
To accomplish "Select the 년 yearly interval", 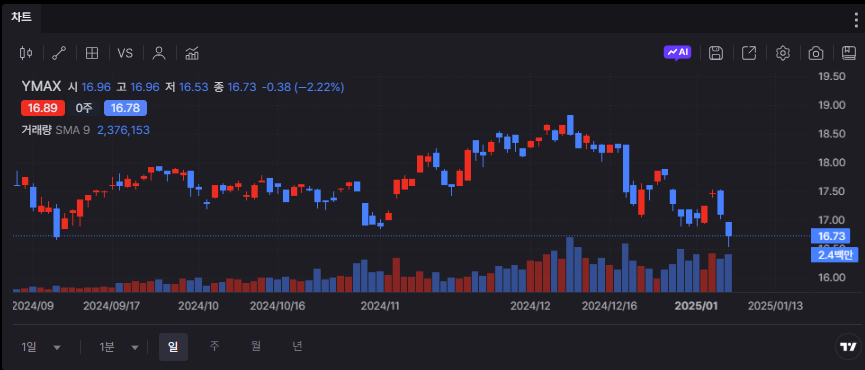I will 297,346.
